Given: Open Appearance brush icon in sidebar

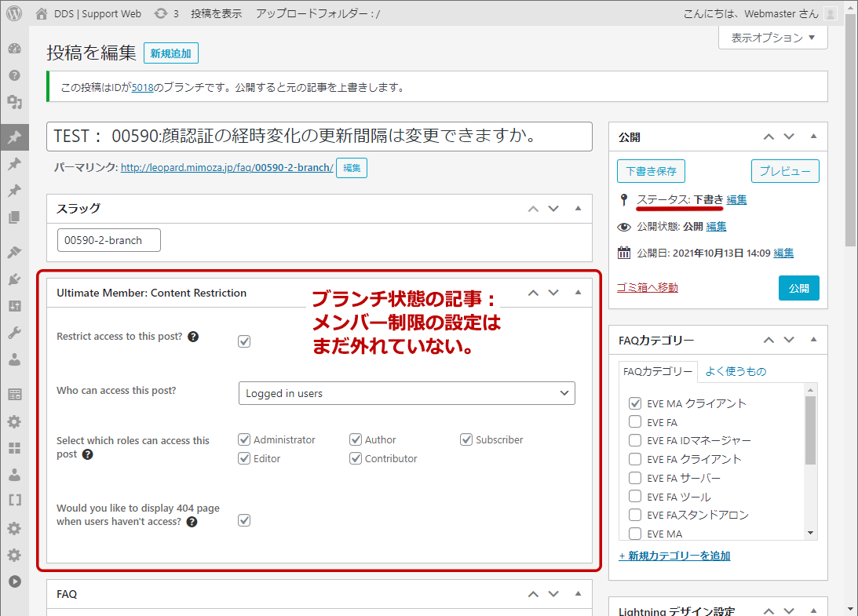Looking at the screenshot, I should (x=14, y=253).
